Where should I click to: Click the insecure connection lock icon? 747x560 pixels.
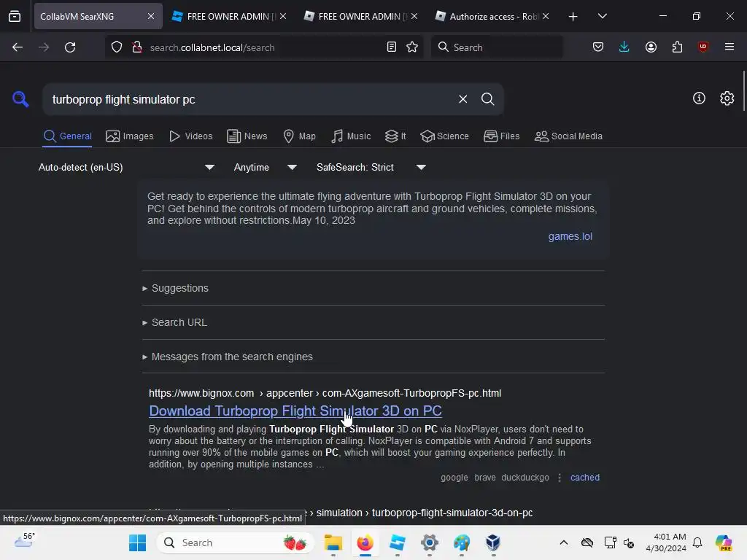tap(137, 47)
